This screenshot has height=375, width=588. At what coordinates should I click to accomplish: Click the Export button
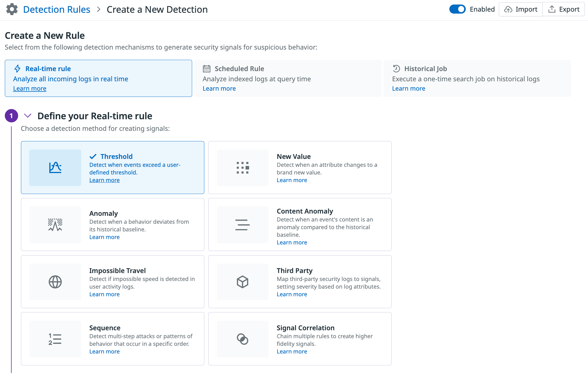[x=564, y=9]
